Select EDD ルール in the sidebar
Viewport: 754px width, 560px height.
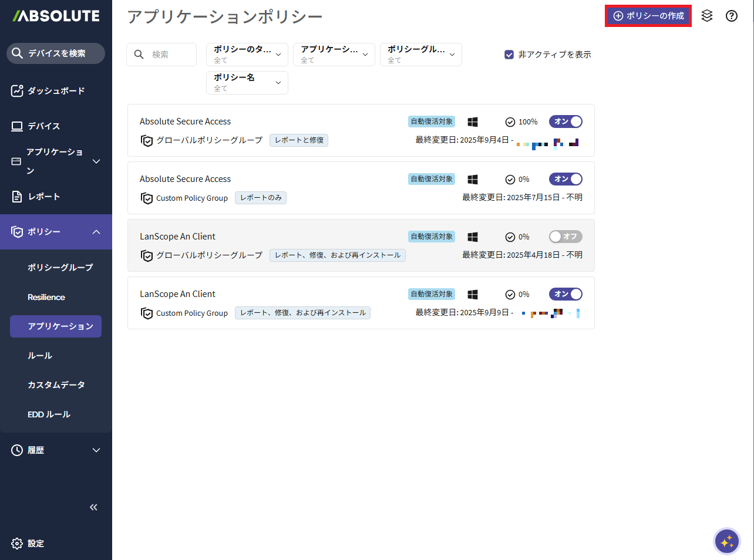coord(49,414)
